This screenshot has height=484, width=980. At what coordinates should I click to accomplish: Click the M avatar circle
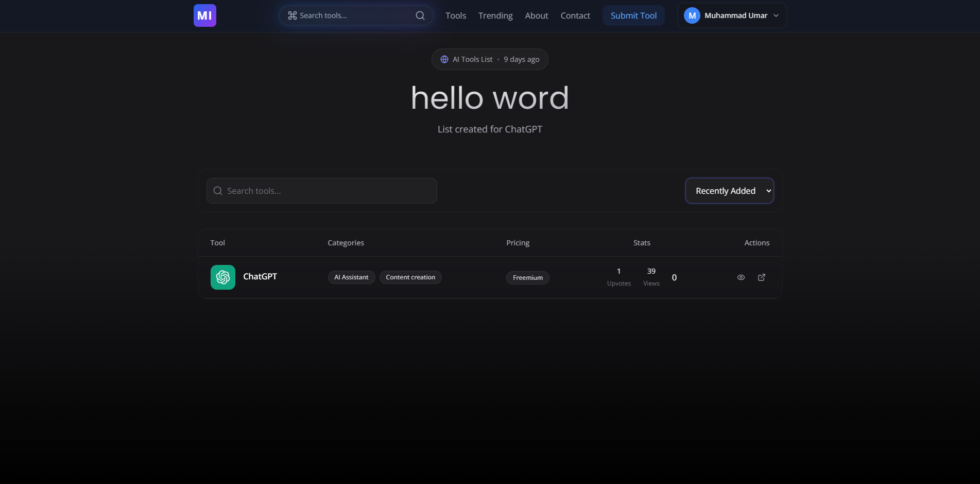click(692, 15)
